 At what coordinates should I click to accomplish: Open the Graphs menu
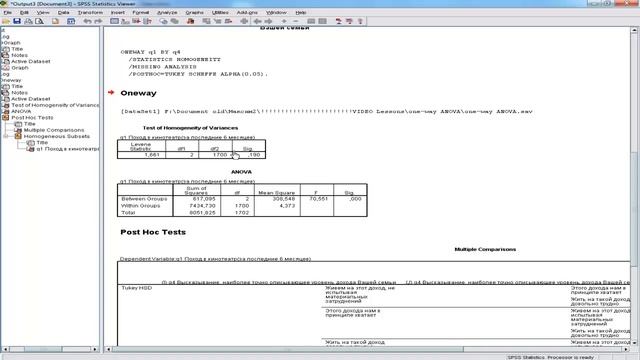coord(194,13)
